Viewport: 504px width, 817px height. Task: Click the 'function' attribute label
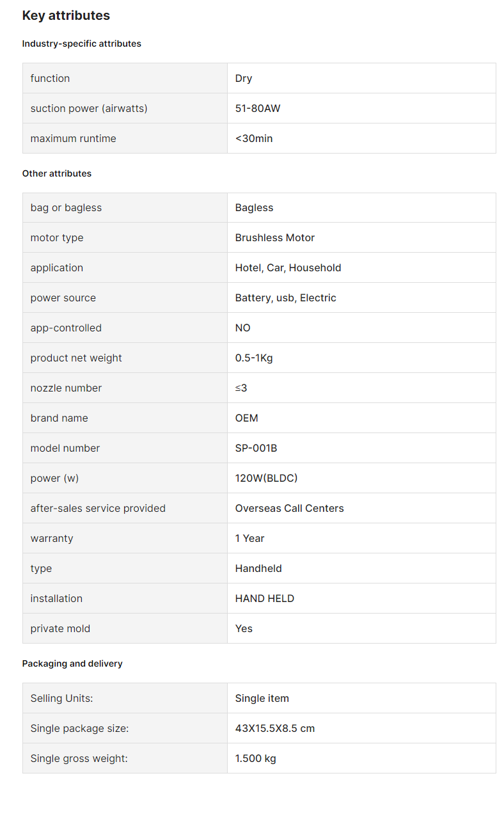click(50, 78)
